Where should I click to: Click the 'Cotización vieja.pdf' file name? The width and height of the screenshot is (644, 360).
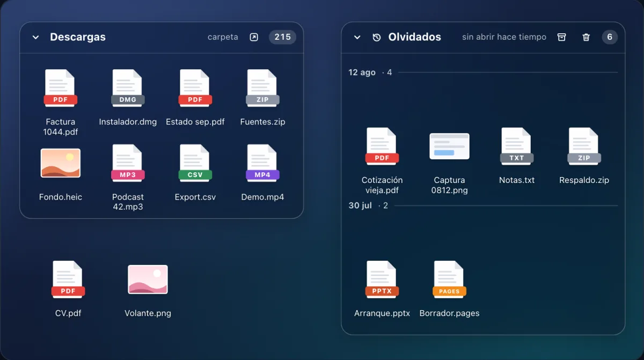click(x=382, y=185)
